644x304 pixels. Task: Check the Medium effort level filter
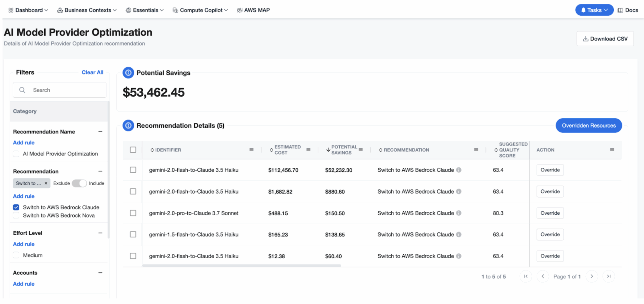[16, 255]
